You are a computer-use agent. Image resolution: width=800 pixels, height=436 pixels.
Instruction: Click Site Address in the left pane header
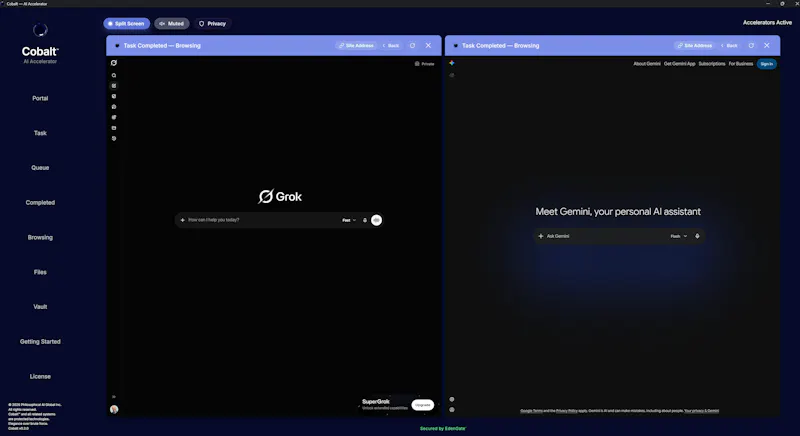[356, 45]
